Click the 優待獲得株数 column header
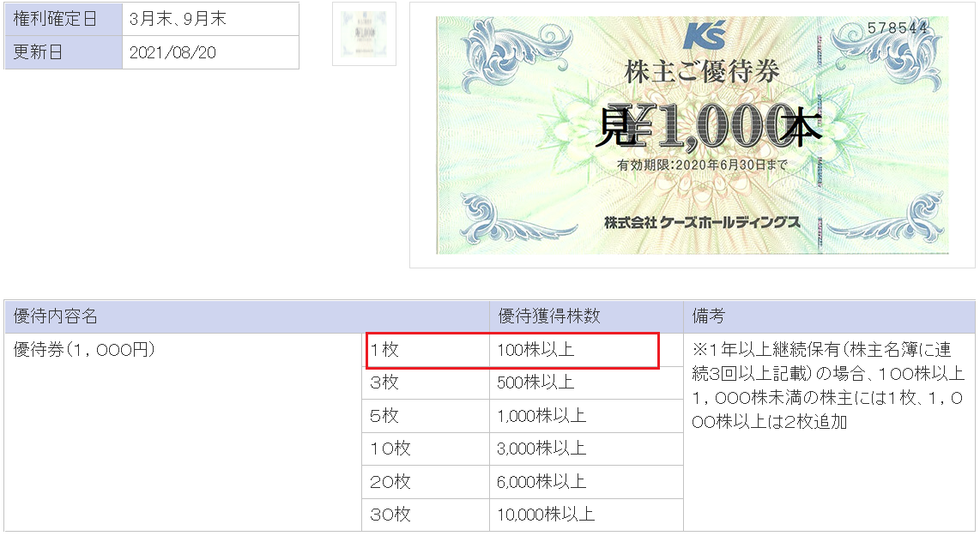Image resolution: width=980 pixels, height=536 pixels. click(x=586, y=316)
